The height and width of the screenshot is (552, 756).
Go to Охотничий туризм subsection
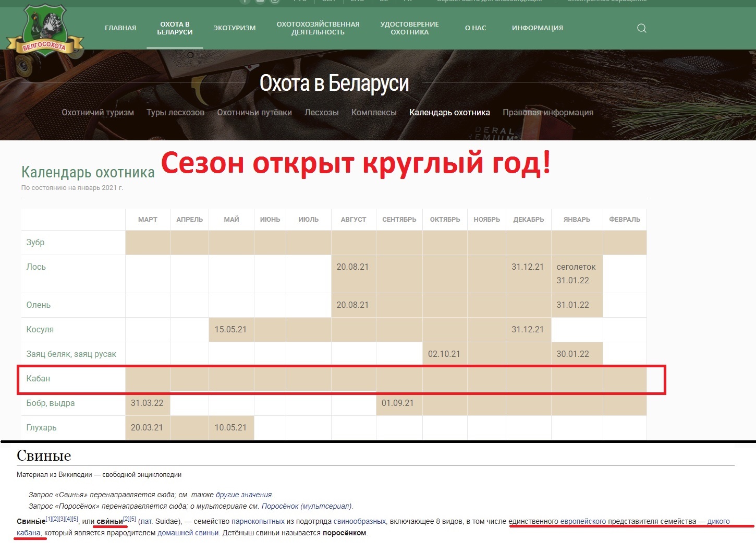(x=97, y=112)
